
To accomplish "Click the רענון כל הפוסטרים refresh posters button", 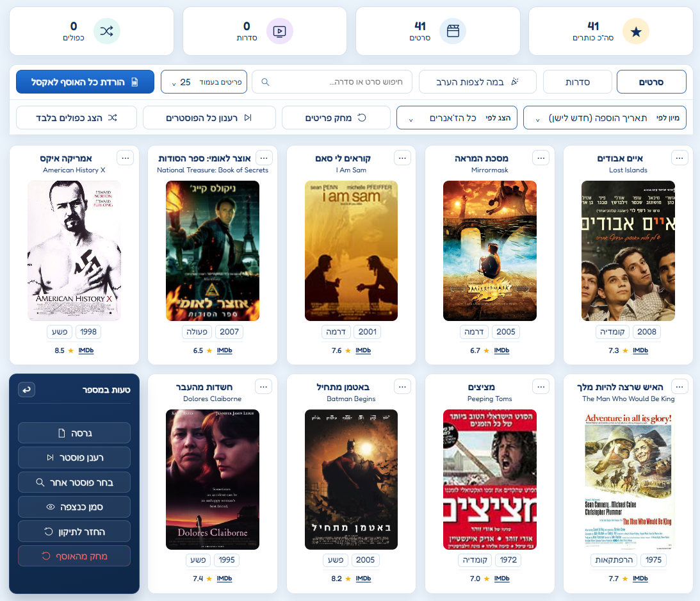I will pos(209,118).
